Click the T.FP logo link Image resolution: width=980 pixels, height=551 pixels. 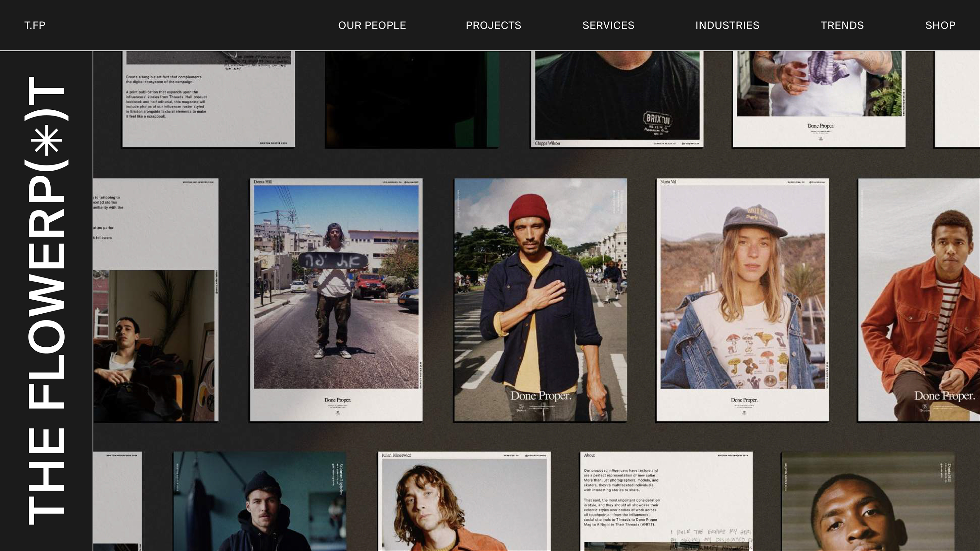35,25
